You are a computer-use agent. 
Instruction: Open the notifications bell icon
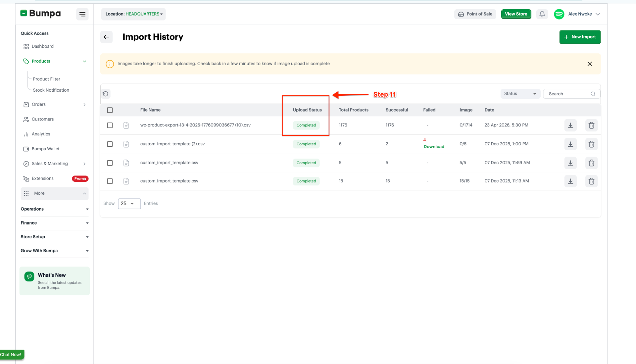(542, 14)
